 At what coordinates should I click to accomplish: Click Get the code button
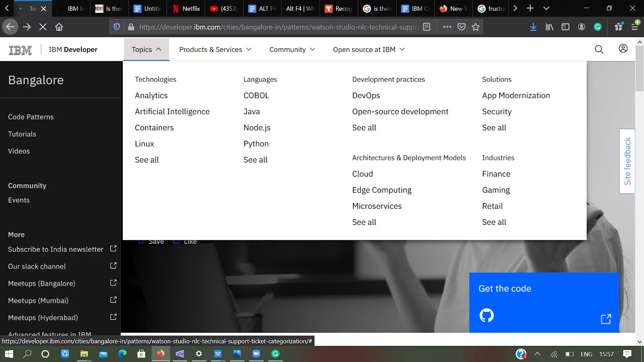coord(544,302)
